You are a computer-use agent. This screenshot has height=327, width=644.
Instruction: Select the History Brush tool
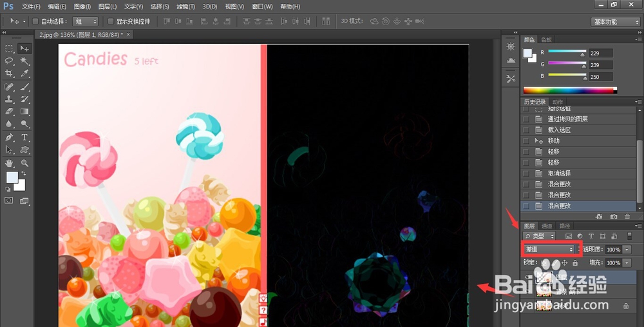(24, 99)
